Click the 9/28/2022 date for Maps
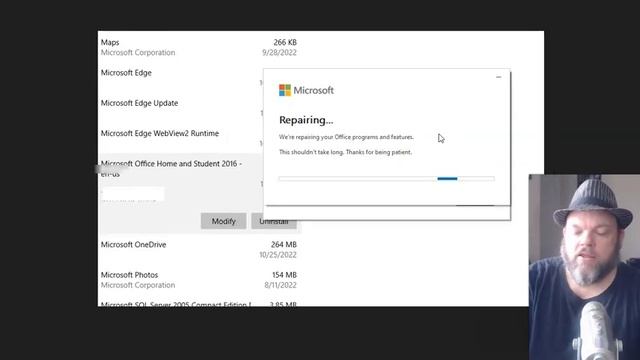Viewport: 640px width, 360px height. click(279, 53)
